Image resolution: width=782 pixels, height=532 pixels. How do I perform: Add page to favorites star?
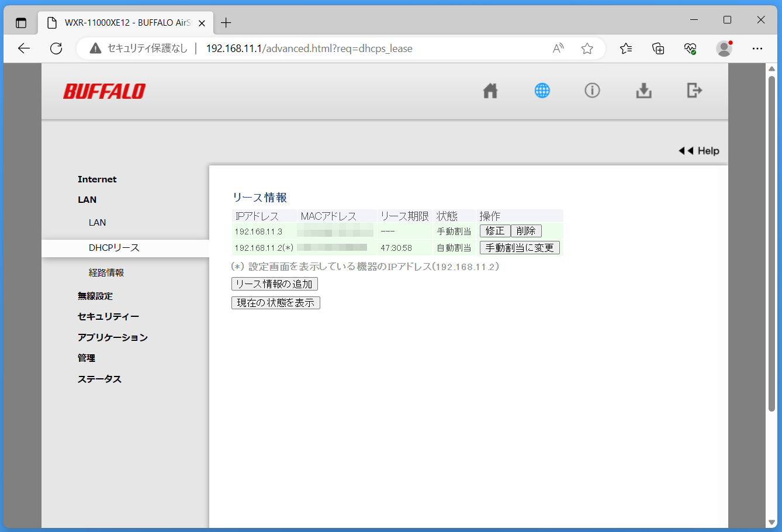(x=587, y=49)
